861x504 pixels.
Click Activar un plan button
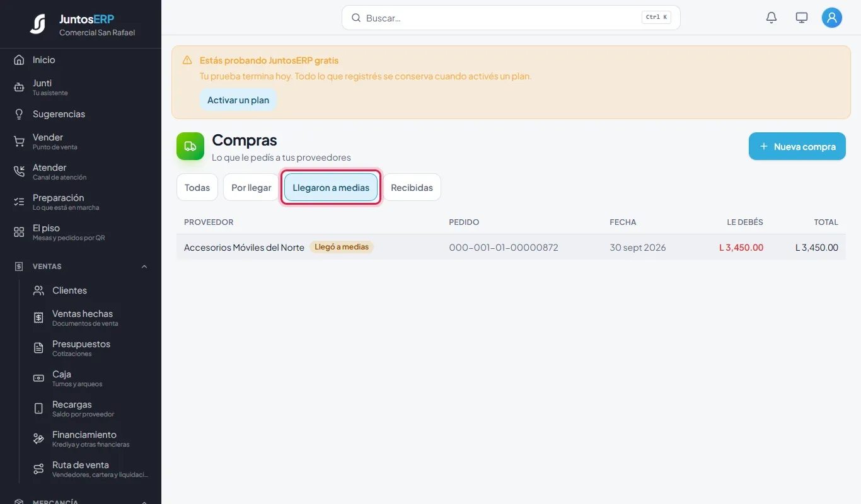238,100
